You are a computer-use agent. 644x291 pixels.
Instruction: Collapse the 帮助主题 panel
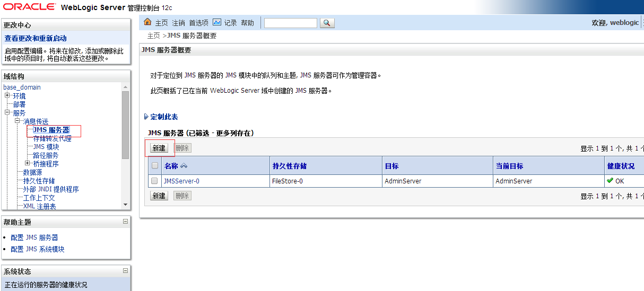[x=125, y=221]
